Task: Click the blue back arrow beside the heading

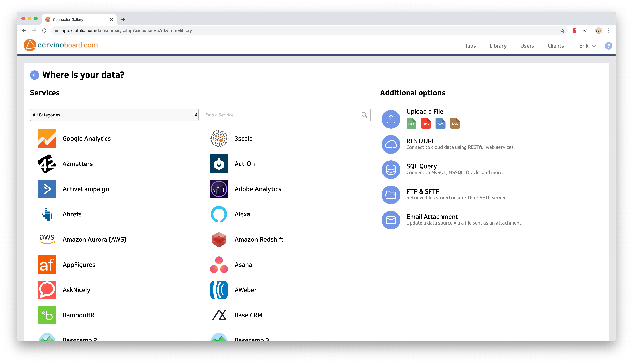Action: coord(35,75)
